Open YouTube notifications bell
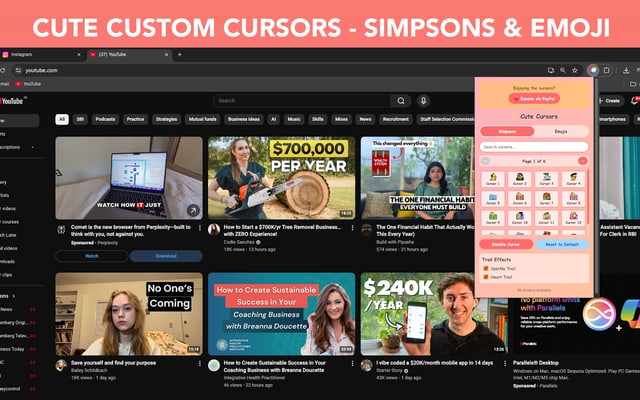 pyautogui.click(x=635, y=100)
